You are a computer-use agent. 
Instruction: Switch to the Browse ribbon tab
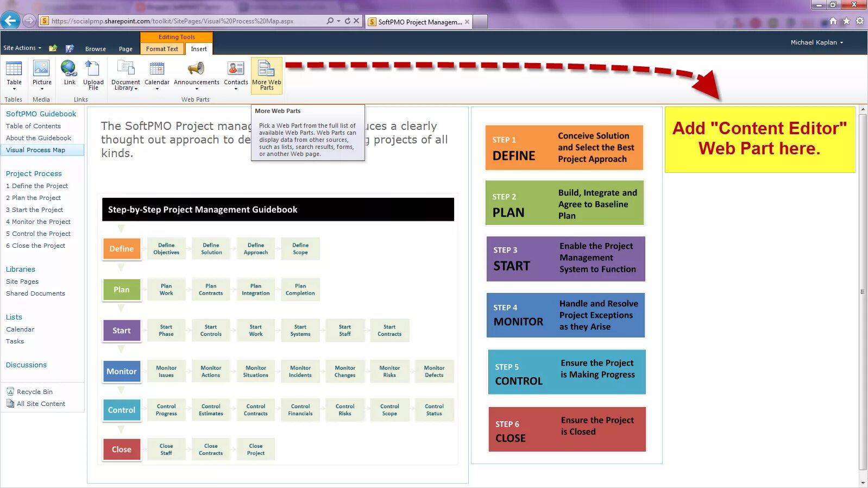click(96, 49)
